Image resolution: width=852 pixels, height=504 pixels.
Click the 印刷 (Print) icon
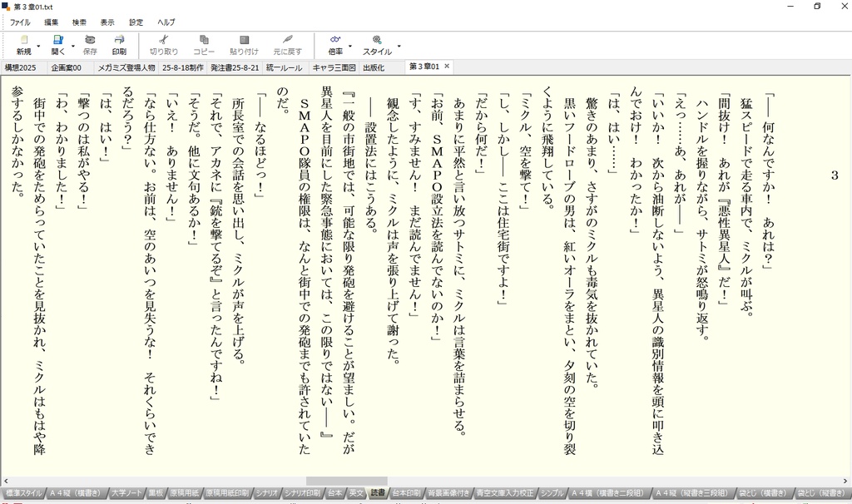pos(119,40)
